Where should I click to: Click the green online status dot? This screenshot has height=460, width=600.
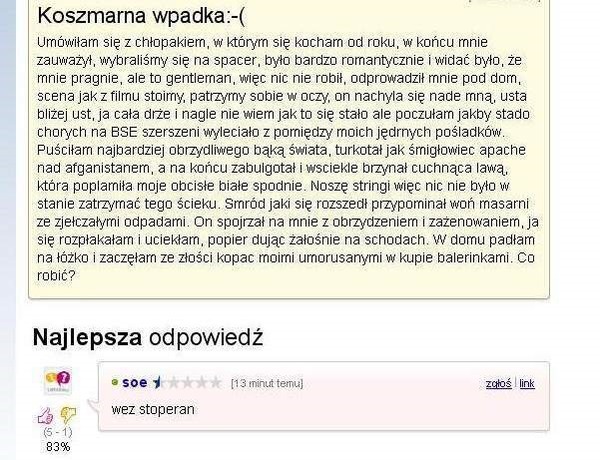(x=114, y=382)
